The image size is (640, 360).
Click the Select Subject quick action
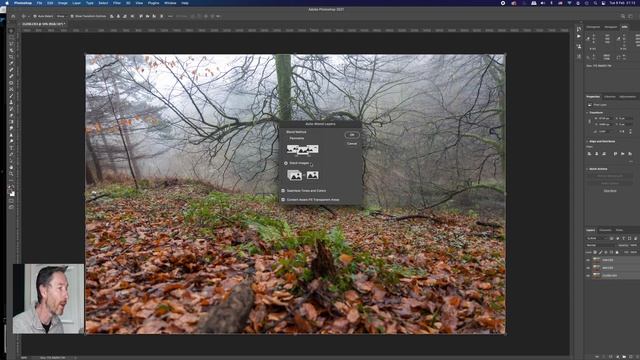[610, 183]
